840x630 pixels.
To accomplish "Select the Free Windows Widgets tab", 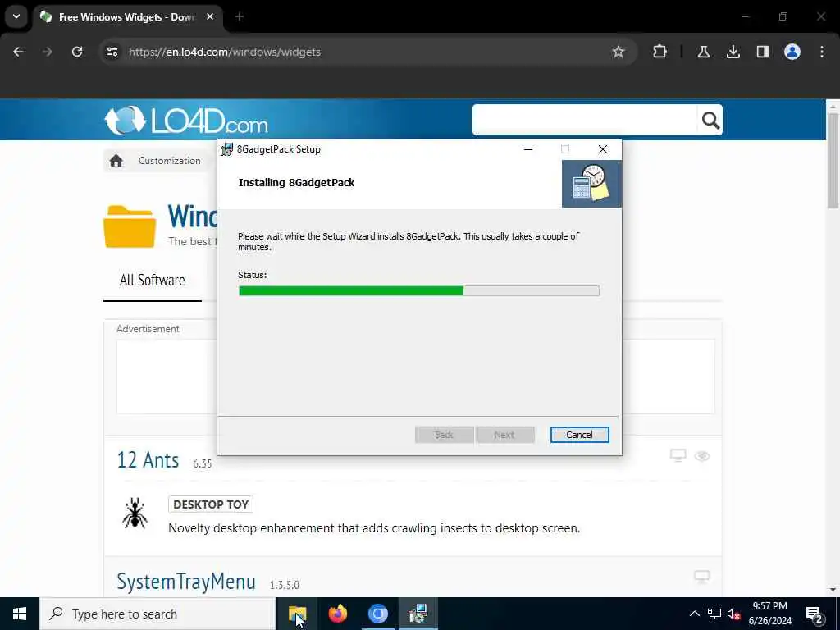I will tap(127, 17).
